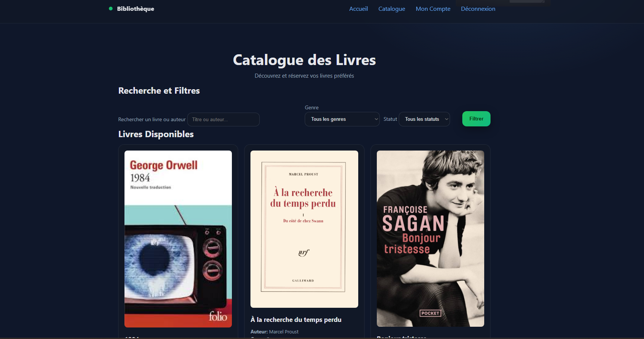Screen dimensions: 644x339
Task: Open Mon Compte in navigation
Action: point(433,9)
